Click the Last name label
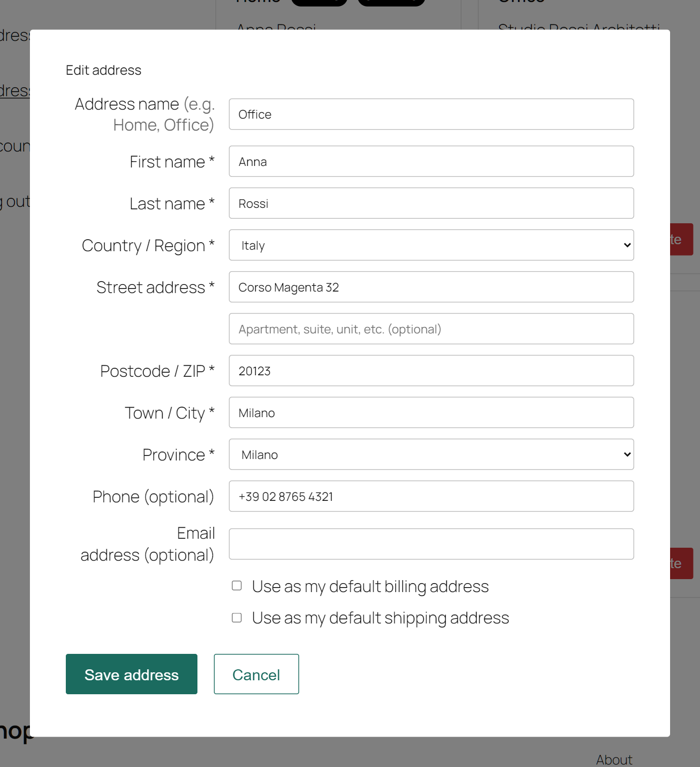Screen dimensions: 700x767 click(x=172, y=204)
